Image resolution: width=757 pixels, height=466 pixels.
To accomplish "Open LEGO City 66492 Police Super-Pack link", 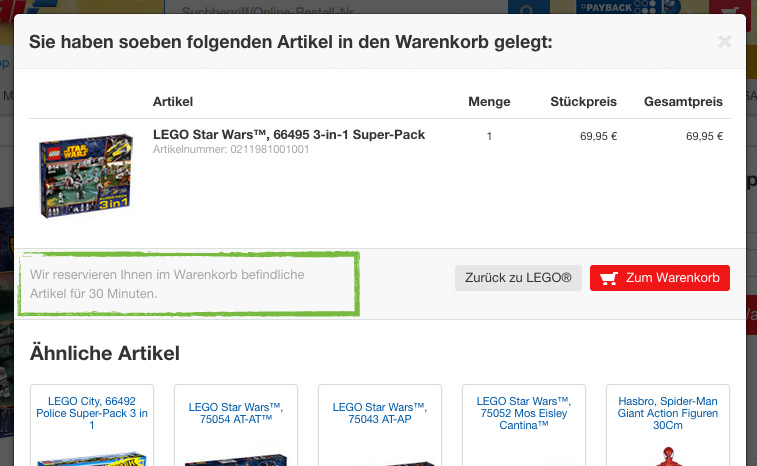I will point(92,413).
